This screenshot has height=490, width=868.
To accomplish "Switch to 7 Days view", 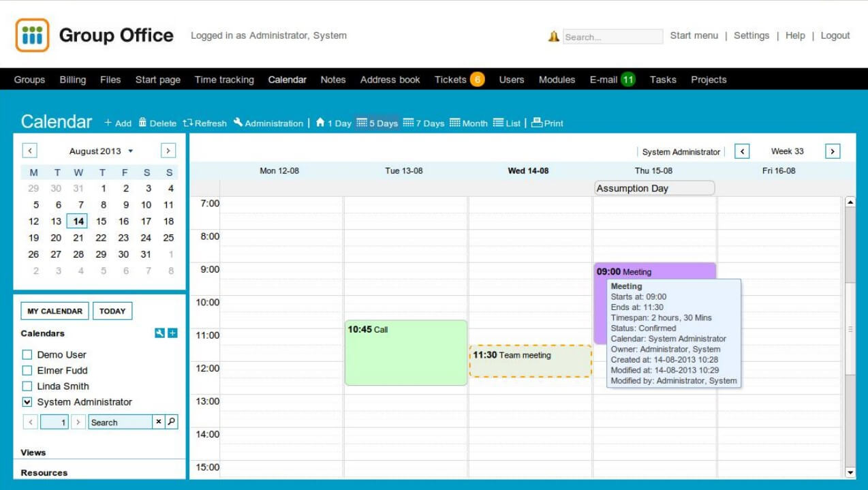I will pos(424,123).
